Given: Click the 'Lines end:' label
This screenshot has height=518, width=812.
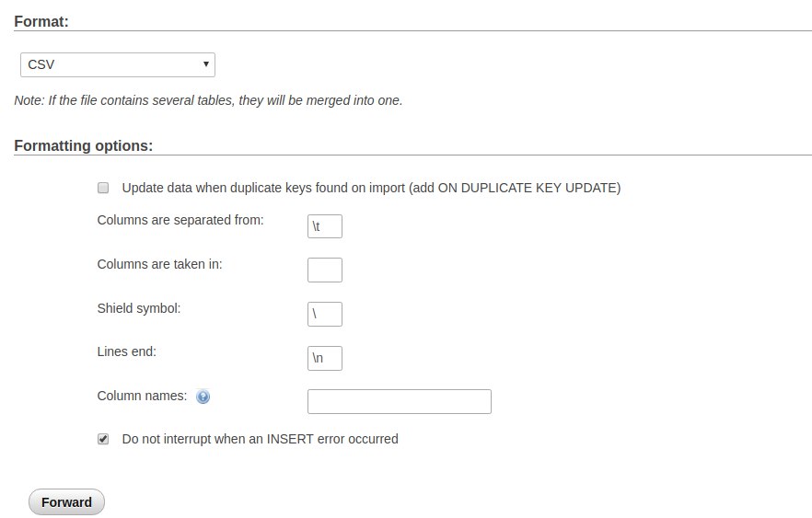Looking at the screenshot, I should [x=126, y=351].
